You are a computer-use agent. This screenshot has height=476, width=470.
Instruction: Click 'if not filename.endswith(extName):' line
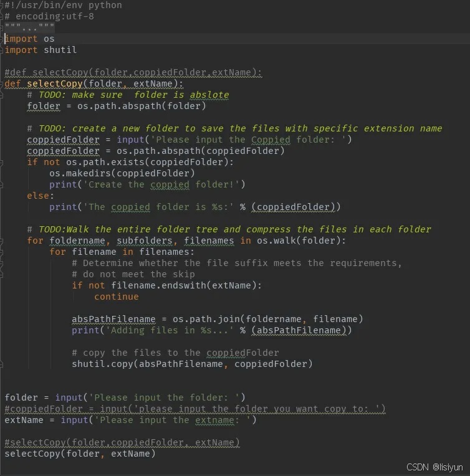[166, 285]
